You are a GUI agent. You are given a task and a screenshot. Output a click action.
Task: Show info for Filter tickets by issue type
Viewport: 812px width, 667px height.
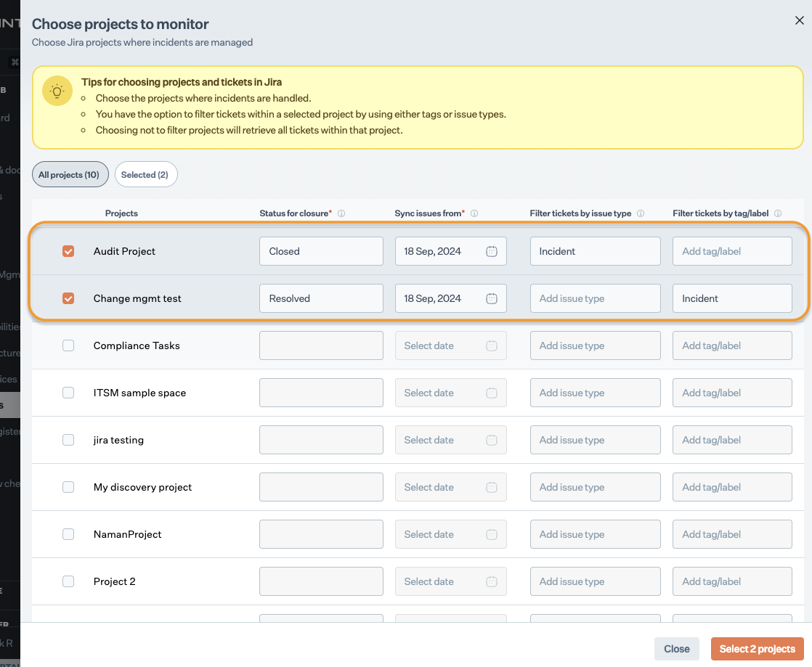pyautogui.click(x=641, y=213)
